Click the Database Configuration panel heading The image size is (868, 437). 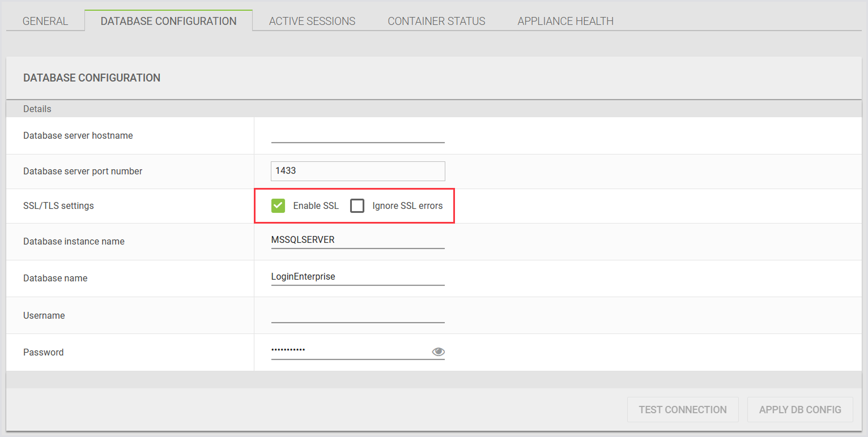click(x=92, y=78)
